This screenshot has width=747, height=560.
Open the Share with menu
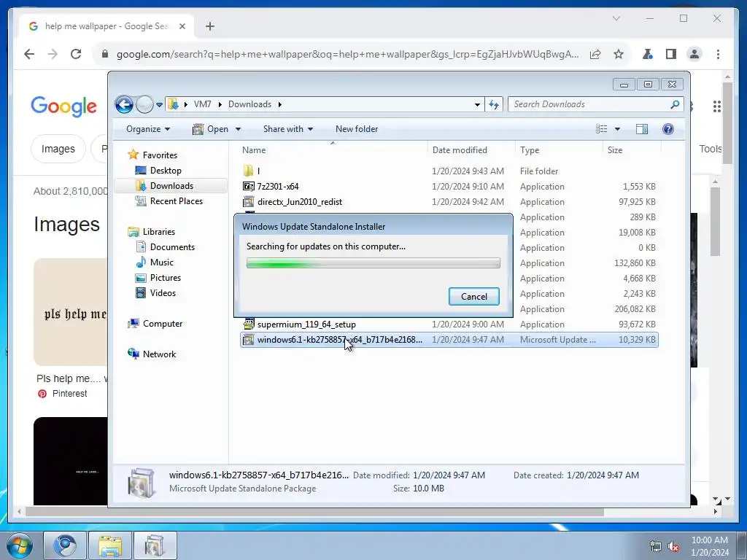click(x=287, y=129)
